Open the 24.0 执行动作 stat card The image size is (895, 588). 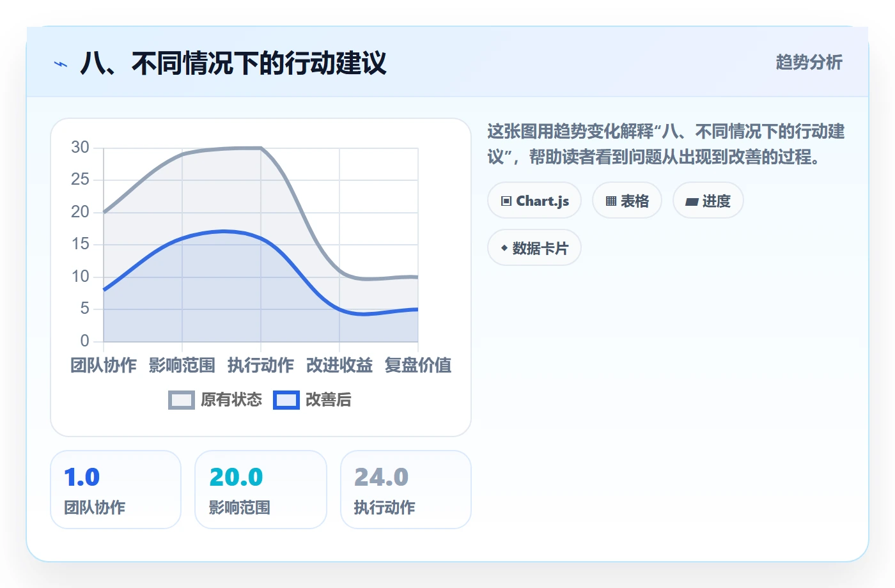tap(406, 490)
